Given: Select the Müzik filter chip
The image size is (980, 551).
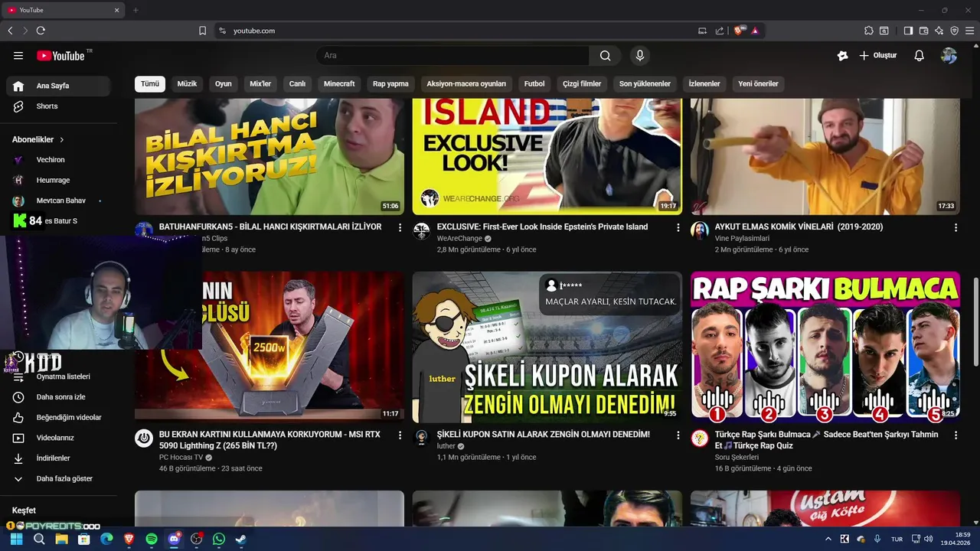Looking at the screenshot, I should 188,84.
